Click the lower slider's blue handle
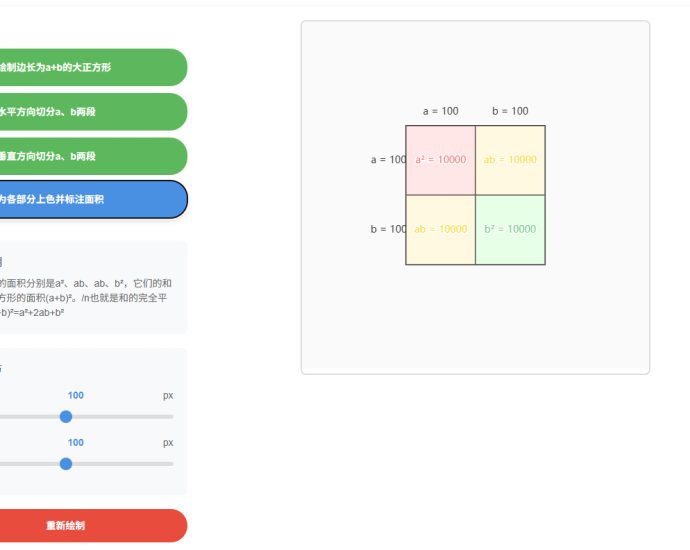The height and width of the screenshot is (550, 690). [x=66, y=464]
